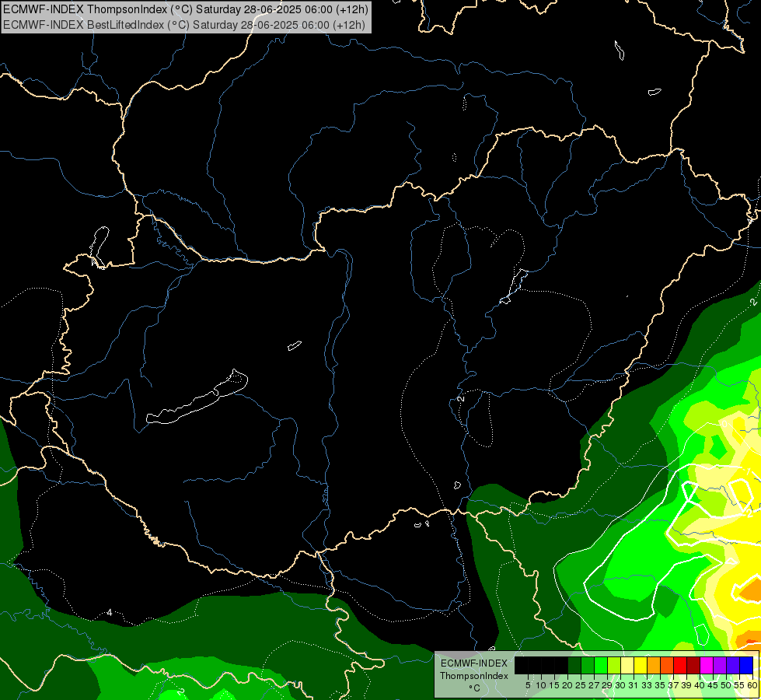Viewport: 761px width, 700px height.
Task: Click the legend tick label 29
Action: [607, 685]
